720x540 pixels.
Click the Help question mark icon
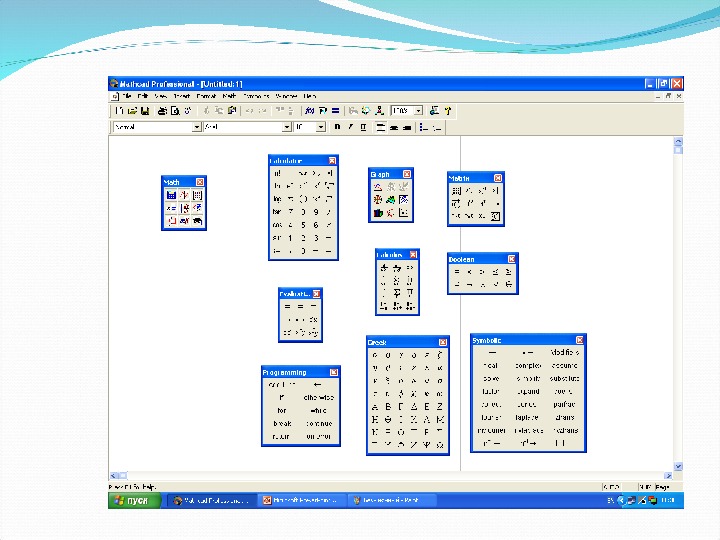[448, 111]
